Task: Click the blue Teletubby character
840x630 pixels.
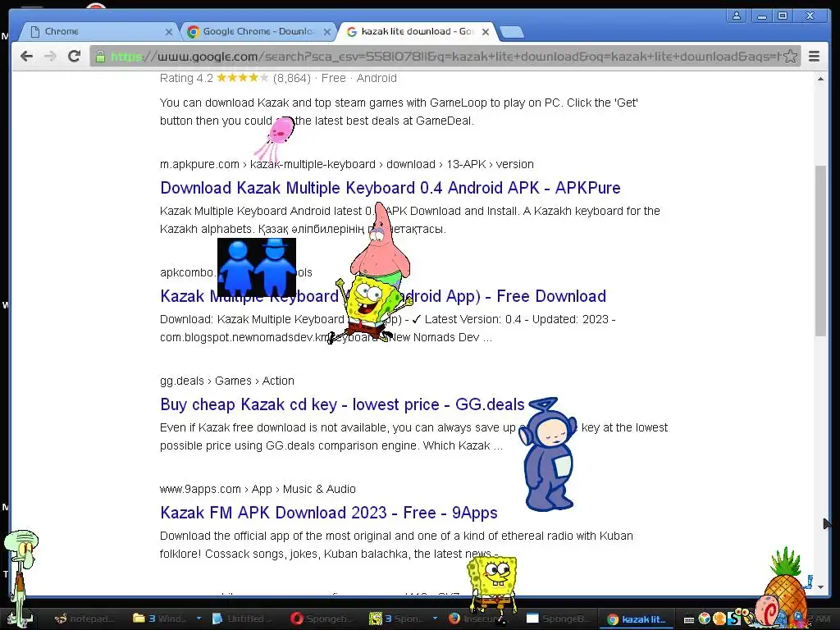Action: [x=549, y=454]
